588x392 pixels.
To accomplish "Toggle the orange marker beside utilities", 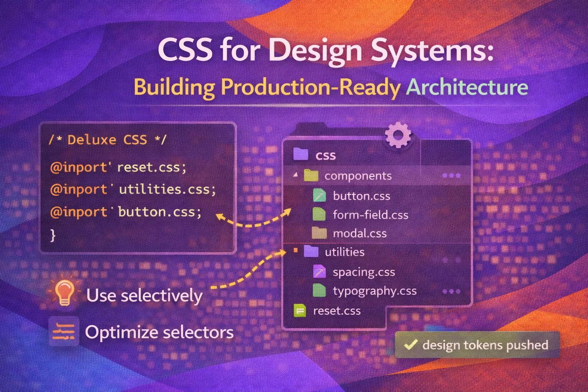I will (295, 250).
